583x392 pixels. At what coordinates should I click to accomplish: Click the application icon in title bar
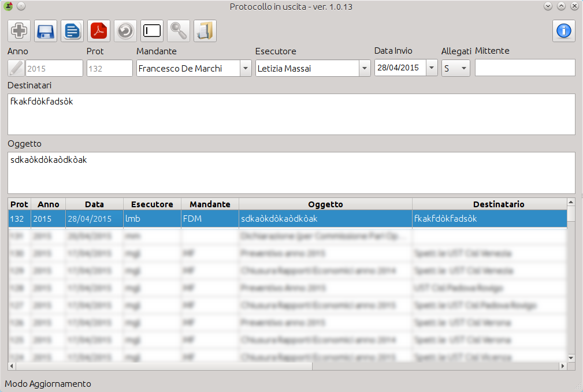click(8, 6)
